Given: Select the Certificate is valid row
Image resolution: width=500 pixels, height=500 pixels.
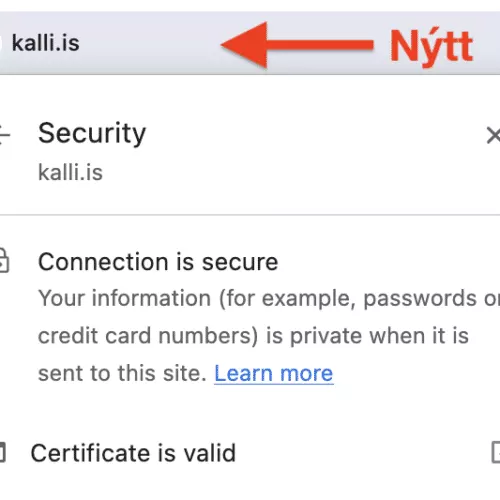Looking at the screenshot, I should click(x=250, y=453).
